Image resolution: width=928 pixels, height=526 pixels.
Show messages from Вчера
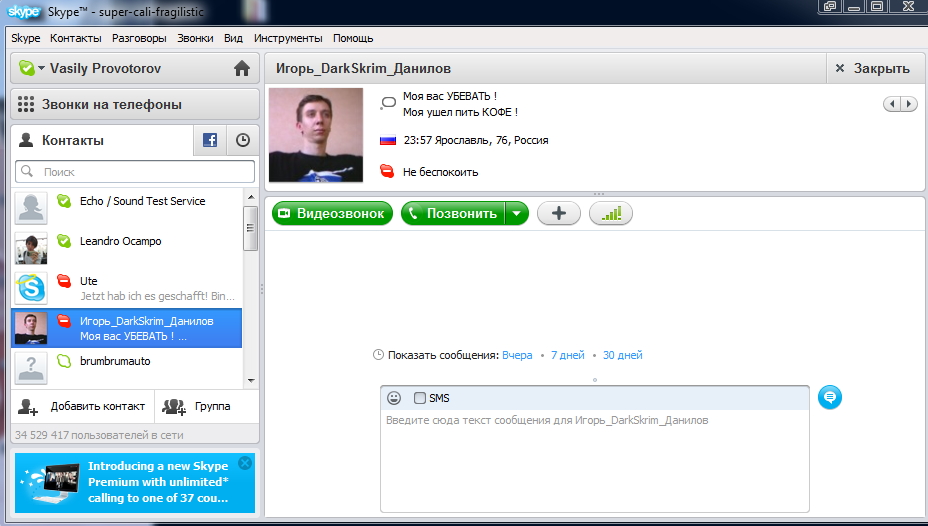(x=517, y=355)
